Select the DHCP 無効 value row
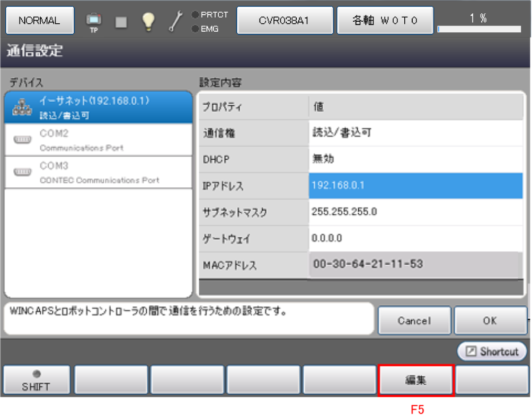532x416 pixels. (415, 159)
